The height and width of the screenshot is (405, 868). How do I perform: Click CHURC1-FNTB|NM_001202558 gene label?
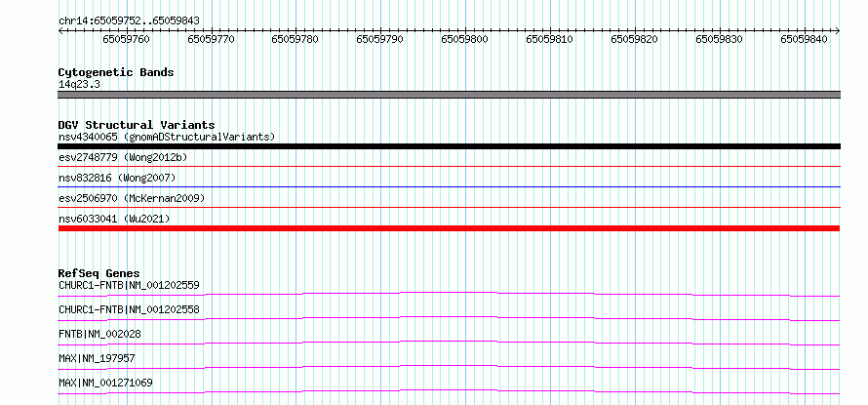point(129,309)
